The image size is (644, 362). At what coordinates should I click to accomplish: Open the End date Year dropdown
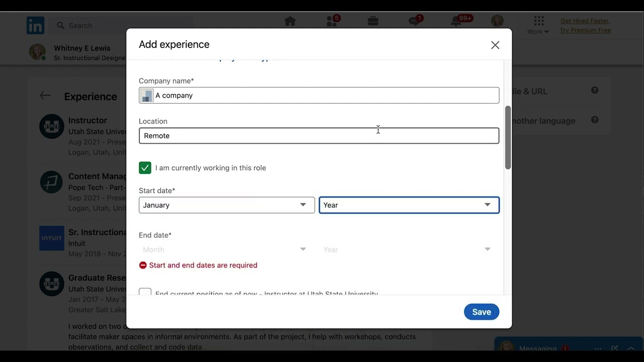409,249
